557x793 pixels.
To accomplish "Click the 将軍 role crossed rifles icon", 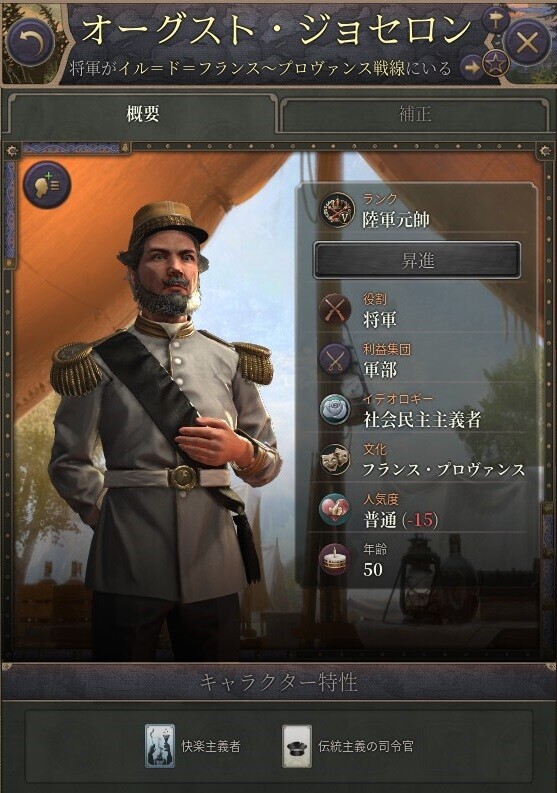I will click(335, 310).
